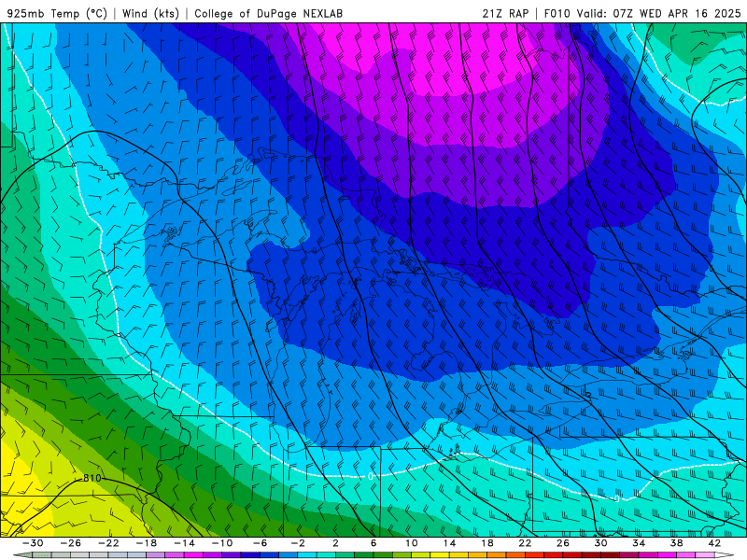Screen dimensions: 747x560
Task: Click the 34 color scale label
Action: 639,543
